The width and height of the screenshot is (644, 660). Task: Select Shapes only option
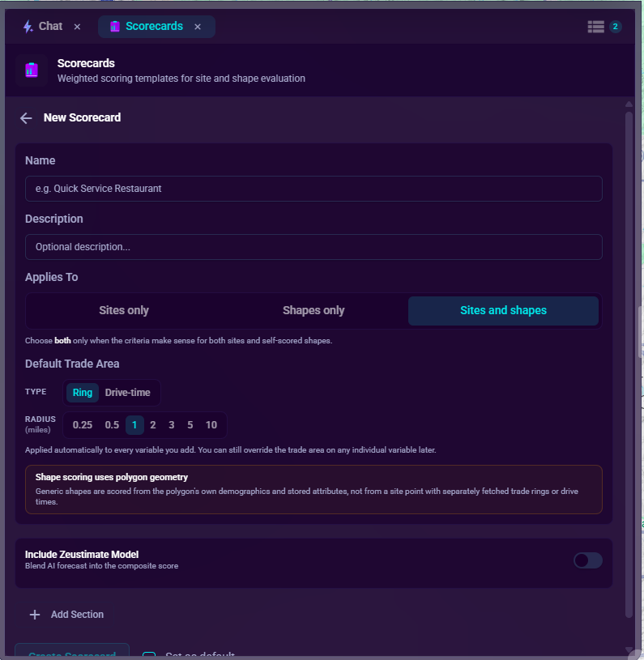coord(313,311)
